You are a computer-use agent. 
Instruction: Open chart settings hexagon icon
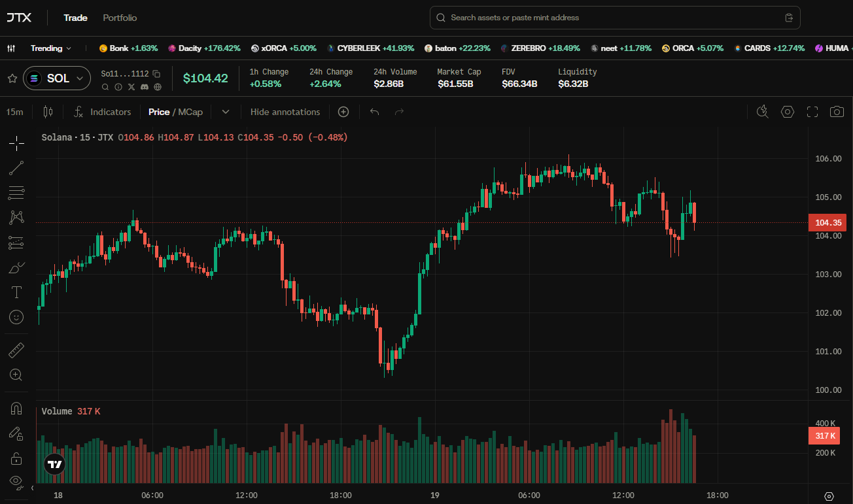(788, 112)
